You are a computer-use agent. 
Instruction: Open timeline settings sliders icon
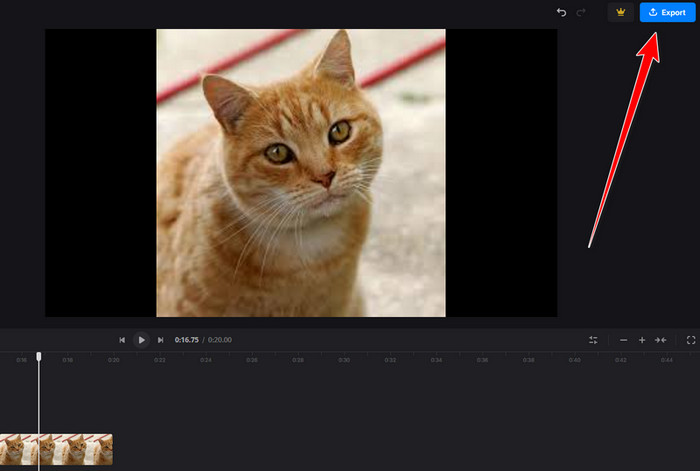(x=593, y=340)
